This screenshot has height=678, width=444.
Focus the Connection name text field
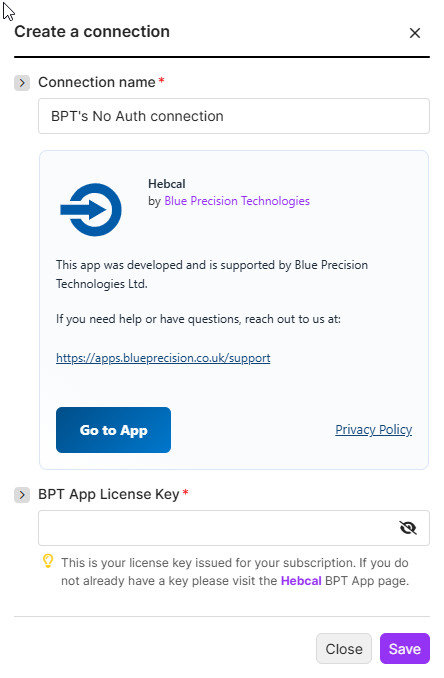[234, 116]
